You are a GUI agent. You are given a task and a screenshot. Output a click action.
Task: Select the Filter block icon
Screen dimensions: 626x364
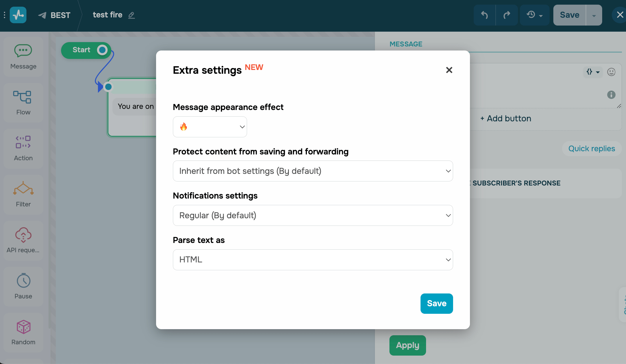23,189
